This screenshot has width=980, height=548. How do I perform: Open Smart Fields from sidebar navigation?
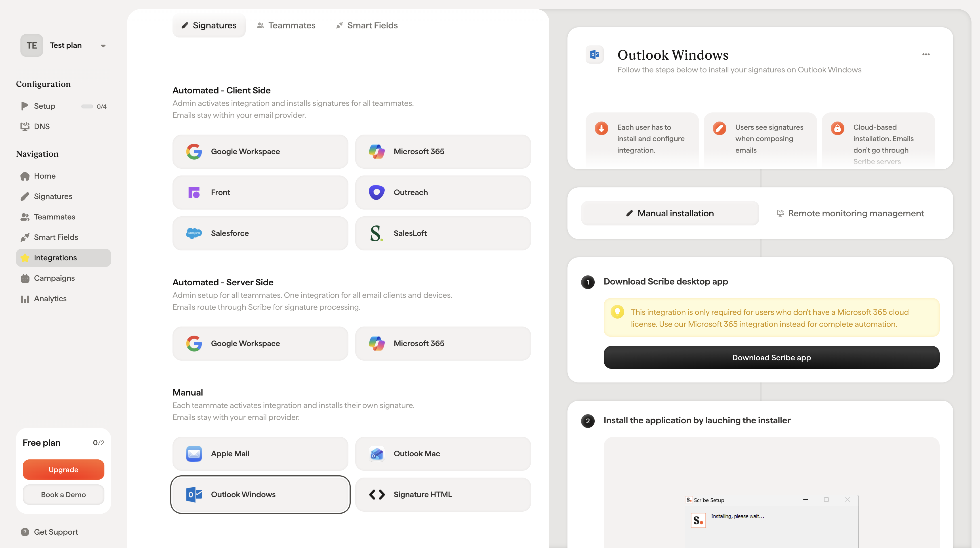[64, 237]
